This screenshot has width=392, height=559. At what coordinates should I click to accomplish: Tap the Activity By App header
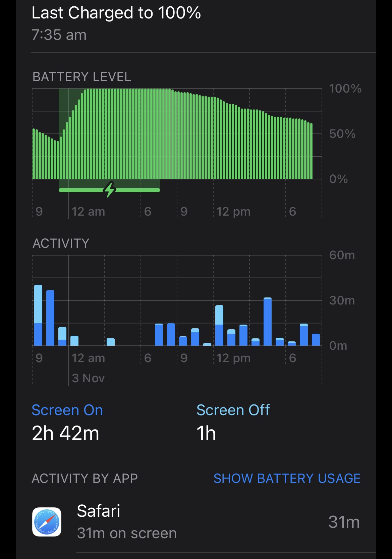(85, 478)
